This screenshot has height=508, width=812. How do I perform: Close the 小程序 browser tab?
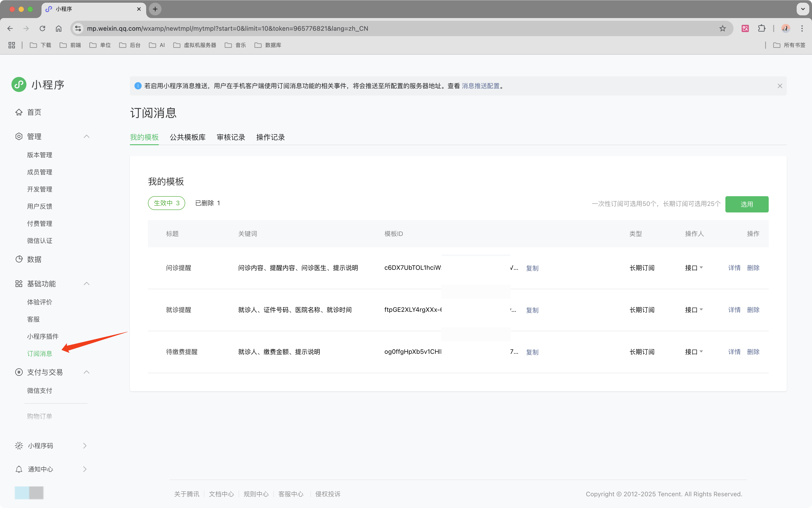click(x=139, y=9)
